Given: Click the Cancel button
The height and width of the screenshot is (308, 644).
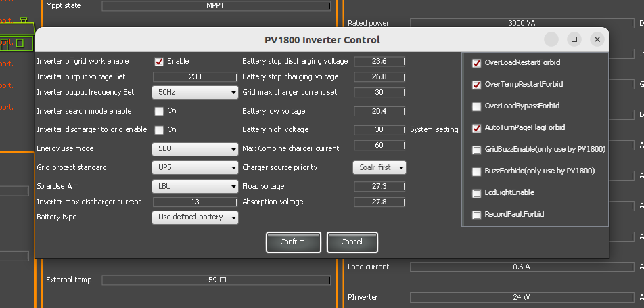Looking at the screenshot, I should (x=352, y=242).
